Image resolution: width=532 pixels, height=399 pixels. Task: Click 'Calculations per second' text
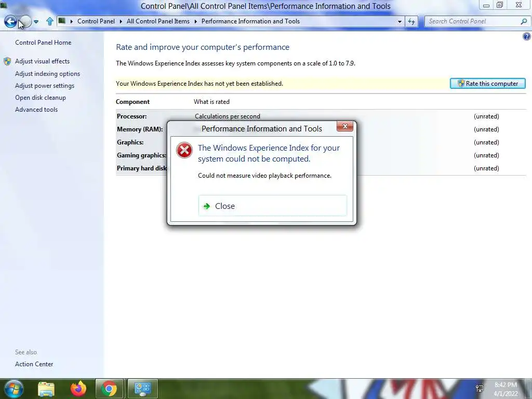point(228,116)
